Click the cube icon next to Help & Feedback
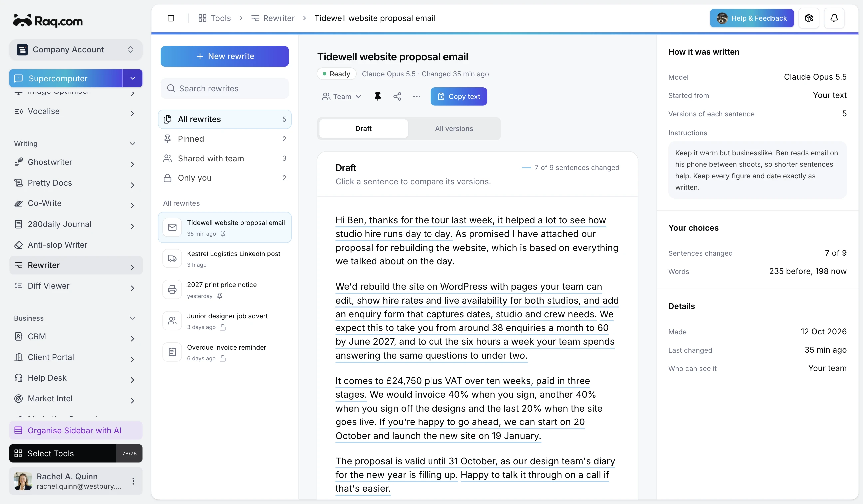Image resolution: width=863 pixels, height=504 pixels. [x=809, y=18]
